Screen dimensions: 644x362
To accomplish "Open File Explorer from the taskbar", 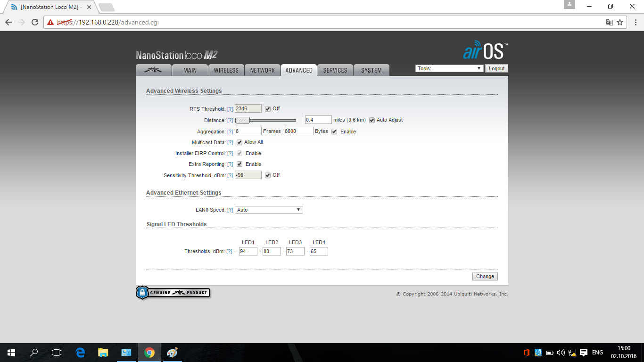I will click(103, 353).
